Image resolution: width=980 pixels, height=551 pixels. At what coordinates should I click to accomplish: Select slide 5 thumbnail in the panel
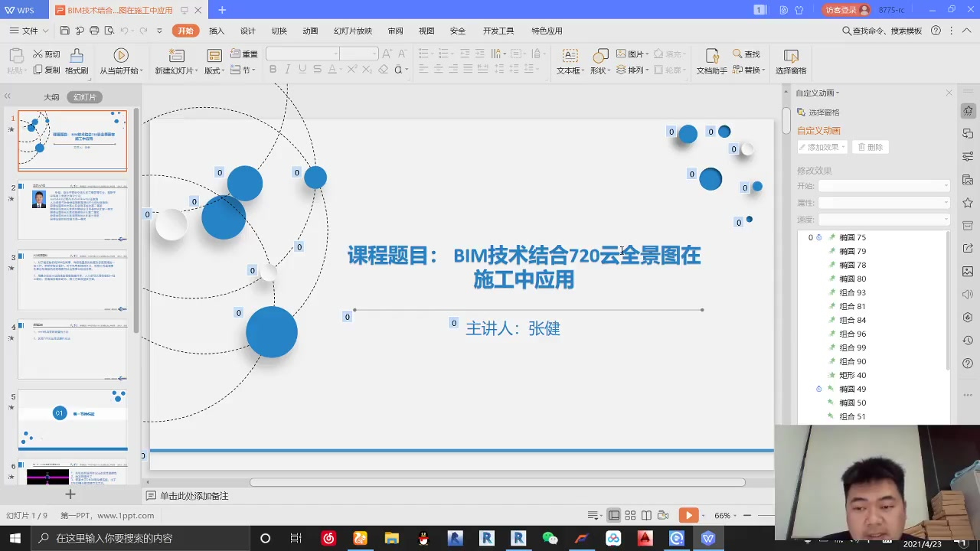click(x=73, y=417)
